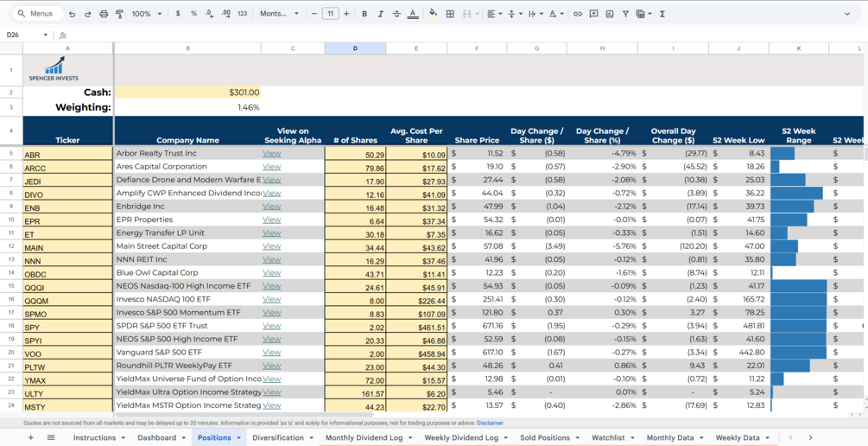This screenshot has height=446, width=868.
Task: Open the font family dropdown
Action: coord(279,14)
